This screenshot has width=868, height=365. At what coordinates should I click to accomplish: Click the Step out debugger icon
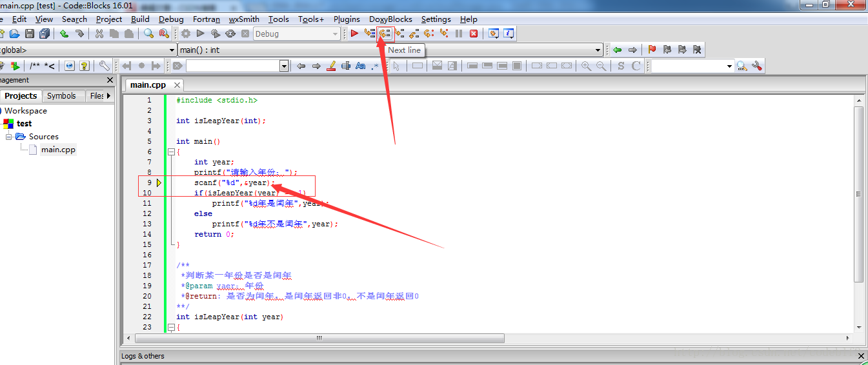click(414, 34)
